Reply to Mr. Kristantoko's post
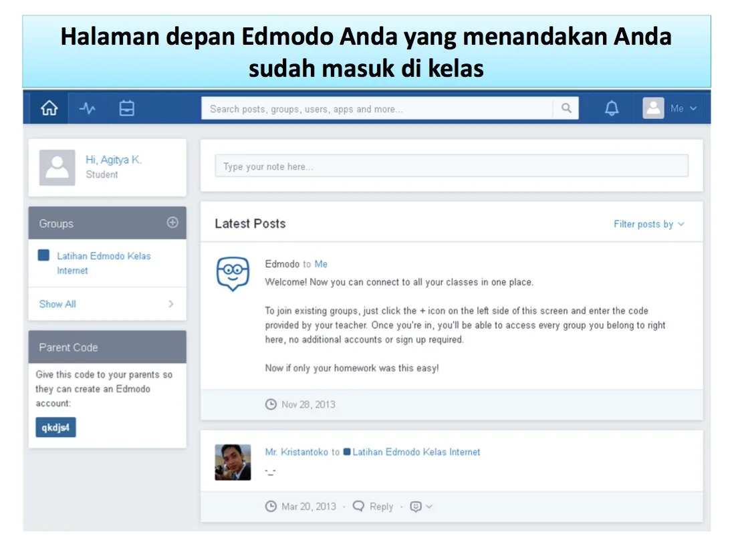The height and width of the screenshot is (560, 736). 373,507
